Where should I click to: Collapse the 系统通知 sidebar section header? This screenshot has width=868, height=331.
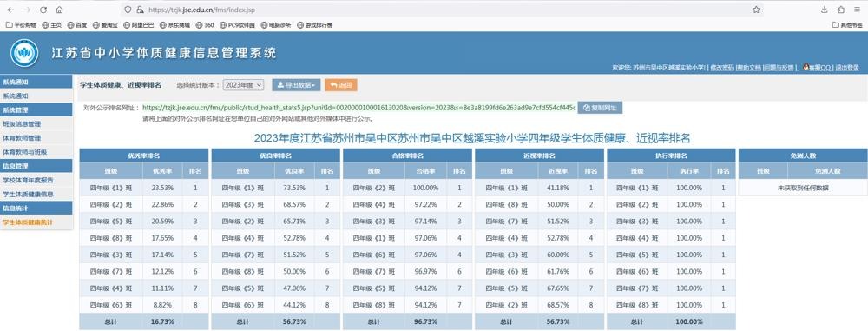[x=36, y=82]
